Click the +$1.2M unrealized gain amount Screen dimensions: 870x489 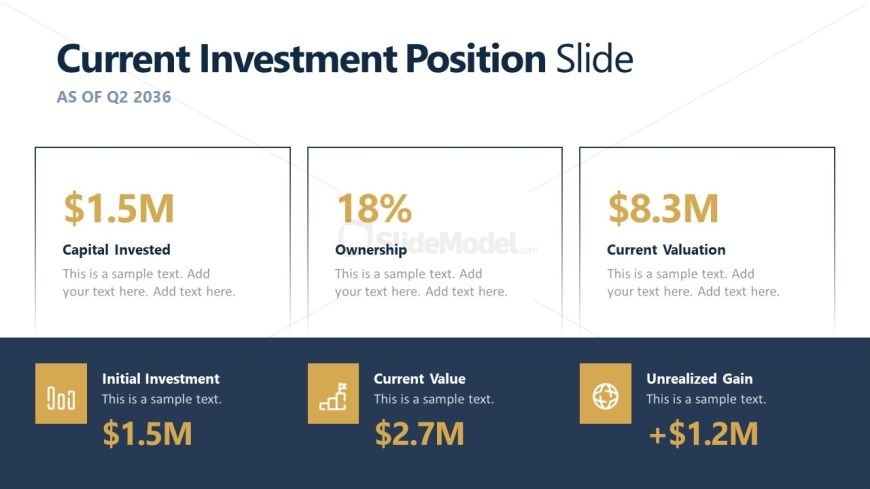(x=703, y=433)
